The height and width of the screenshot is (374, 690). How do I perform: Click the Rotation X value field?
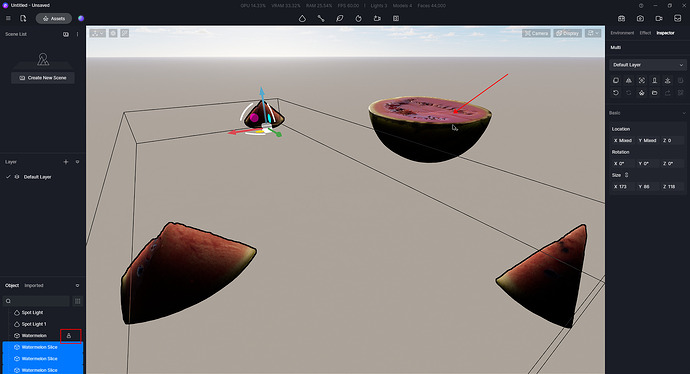pos(622,163)
